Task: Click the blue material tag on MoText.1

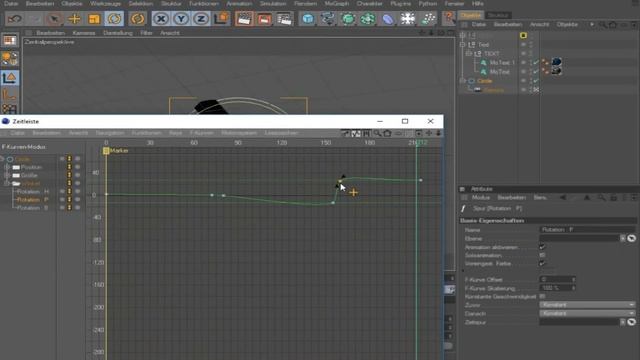Action: (x=556, y=62)
